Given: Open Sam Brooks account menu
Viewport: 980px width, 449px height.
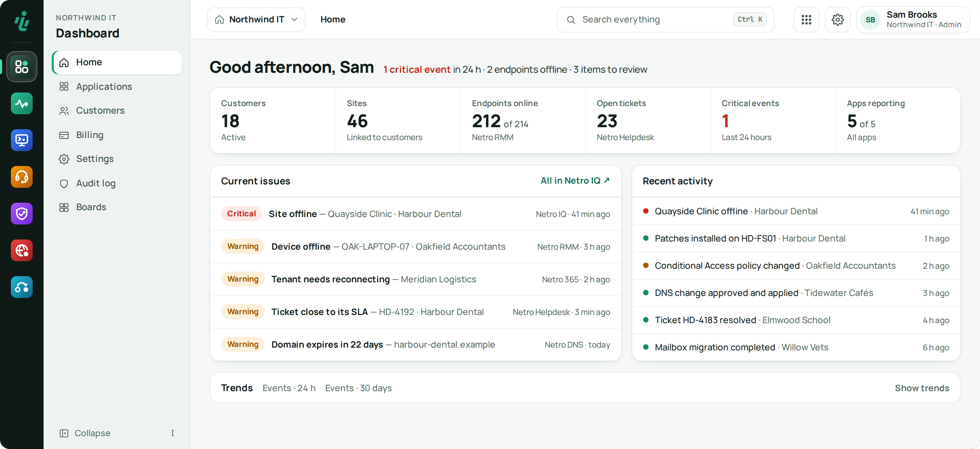Looking at the screenshot, I should coord(913,20).
